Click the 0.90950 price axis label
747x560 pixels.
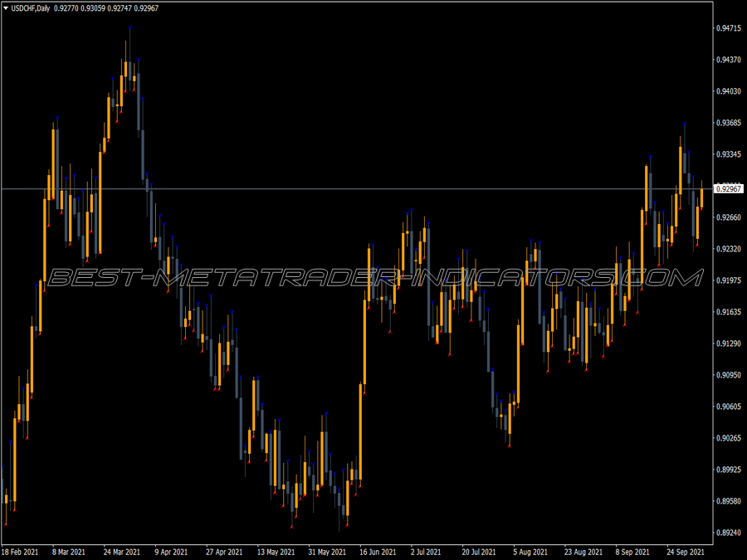pyautogui.click(x=729, y=375)
